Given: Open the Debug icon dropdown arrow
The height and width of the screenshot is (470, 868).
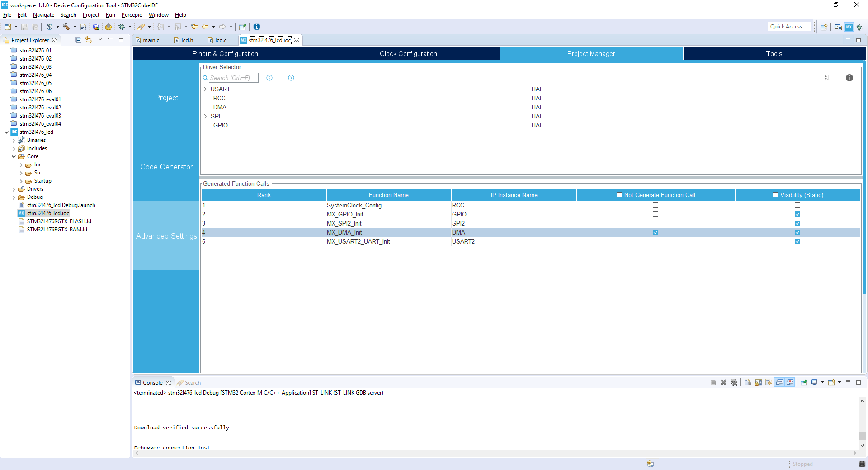Looking at the screenshot, I should 130,27.
